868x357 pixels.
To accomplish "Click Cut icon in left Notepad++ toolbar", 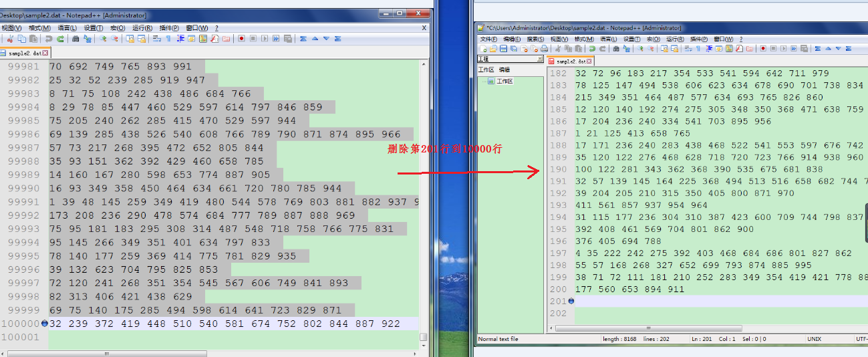I will tap(10, 39).
